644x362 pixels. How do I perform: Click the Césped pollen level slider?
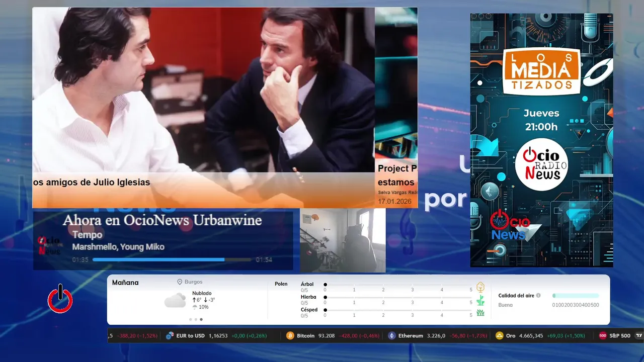click(398, 310)
